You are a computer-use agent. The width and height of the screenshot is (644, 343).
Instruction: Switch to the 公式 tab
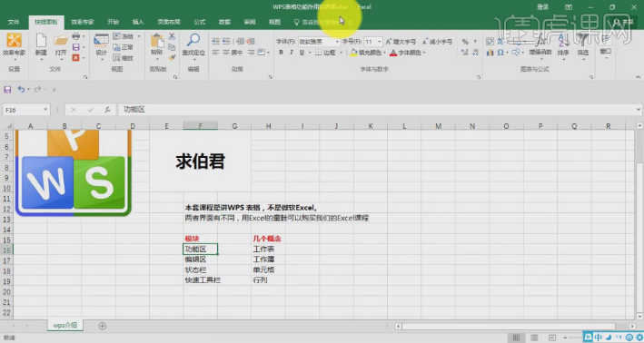pos(200,22)
